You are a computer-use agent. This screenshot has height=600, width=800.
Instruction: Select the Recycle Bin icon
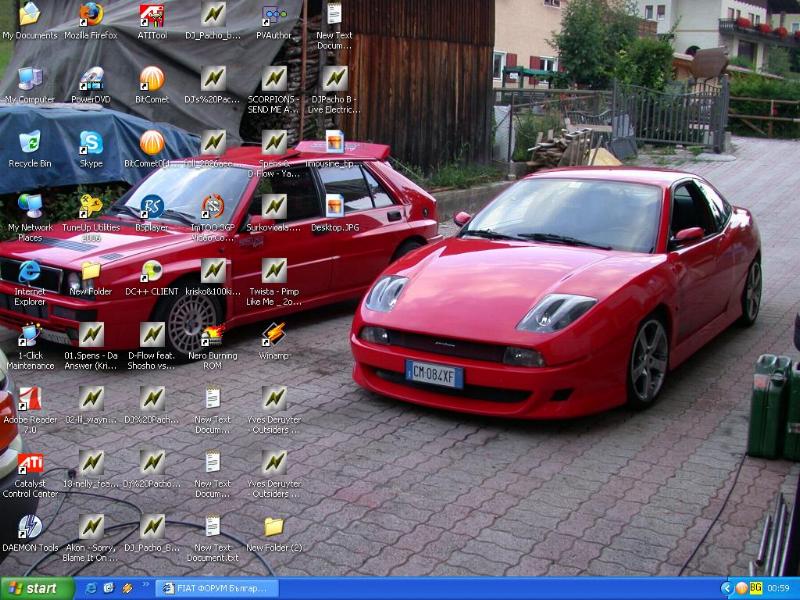30,143
